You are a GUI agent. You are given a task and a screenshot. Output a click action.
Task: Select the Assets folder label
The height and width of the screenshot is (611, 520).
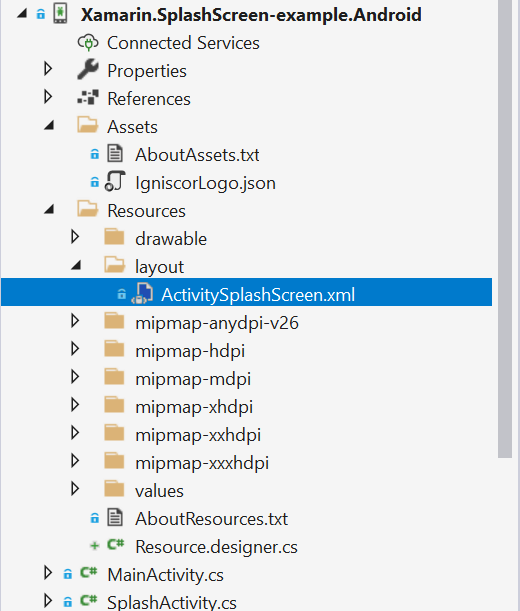pyautogui.click(x=133, y=127)
